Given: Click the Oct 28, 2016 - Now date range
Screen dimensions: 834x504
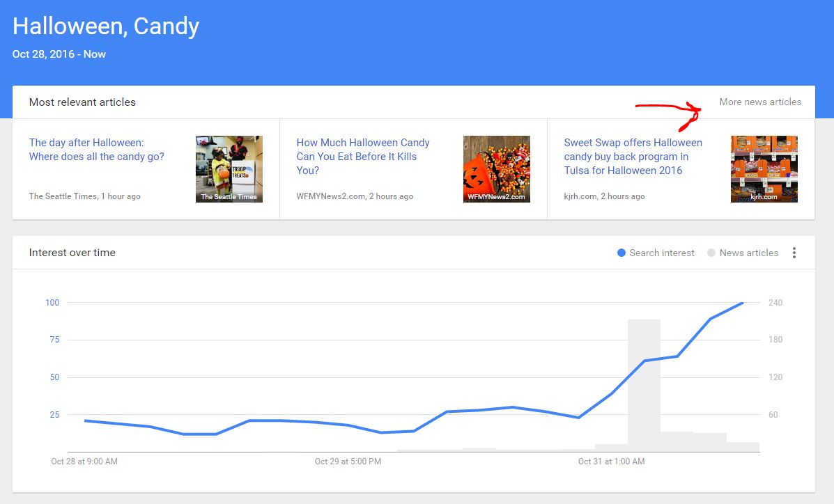Looking at the screenshot, I should pyautogui.click(x=59, y=54).
